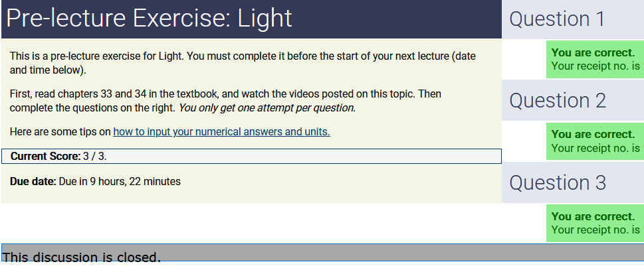The height and width of the screenshot is (270, 644).
Task: Click the "This discussion is closed." bar
Action: click(x=81, y=257)
